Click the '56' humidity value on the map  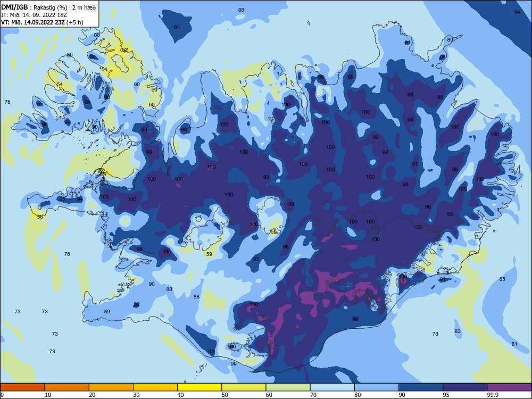pyautogui.click(x=40, y=217)
